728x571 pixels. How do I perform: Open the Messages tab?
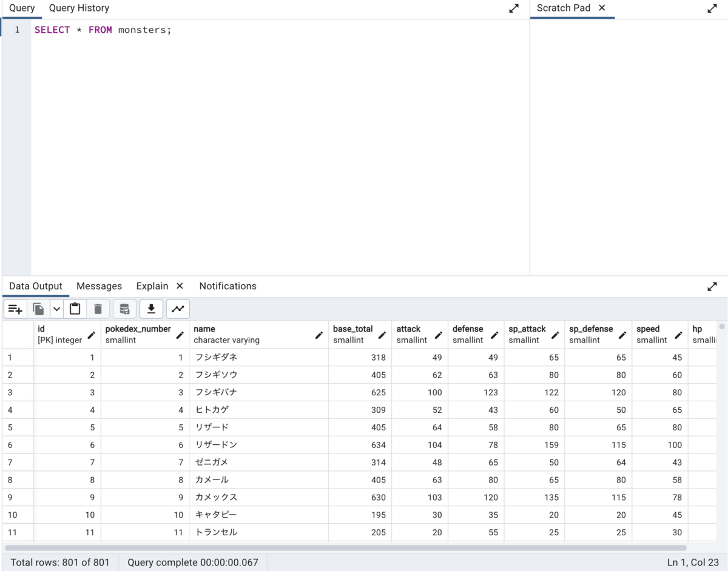pos(99,286)
